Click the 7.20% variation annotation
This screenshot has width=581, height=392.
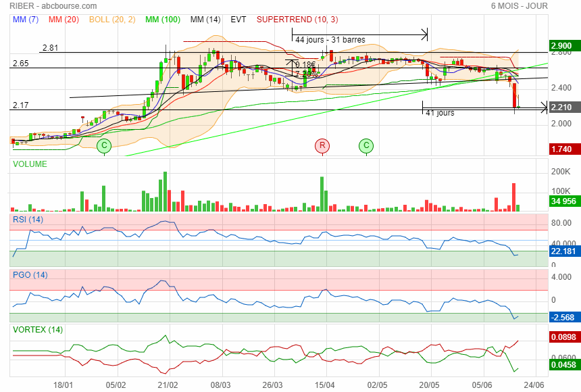(x=306, y=74)
